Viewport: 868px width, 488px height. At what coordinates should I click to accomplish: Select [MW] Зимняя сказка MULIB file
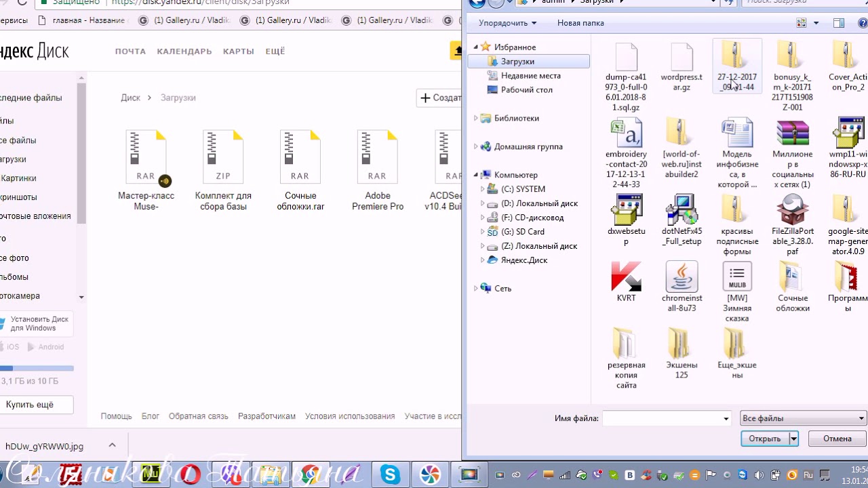tap(736, 293)
